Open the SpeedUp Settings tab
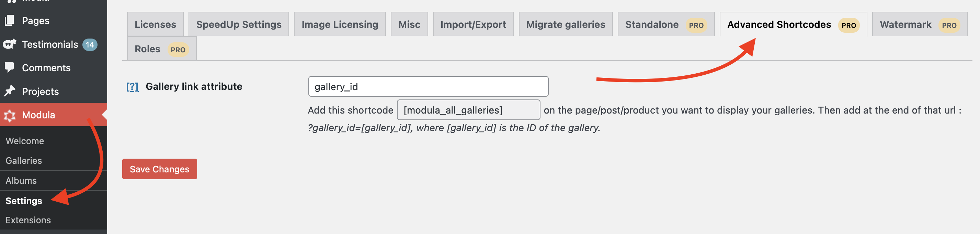980x234 pixels. point(239,24)
